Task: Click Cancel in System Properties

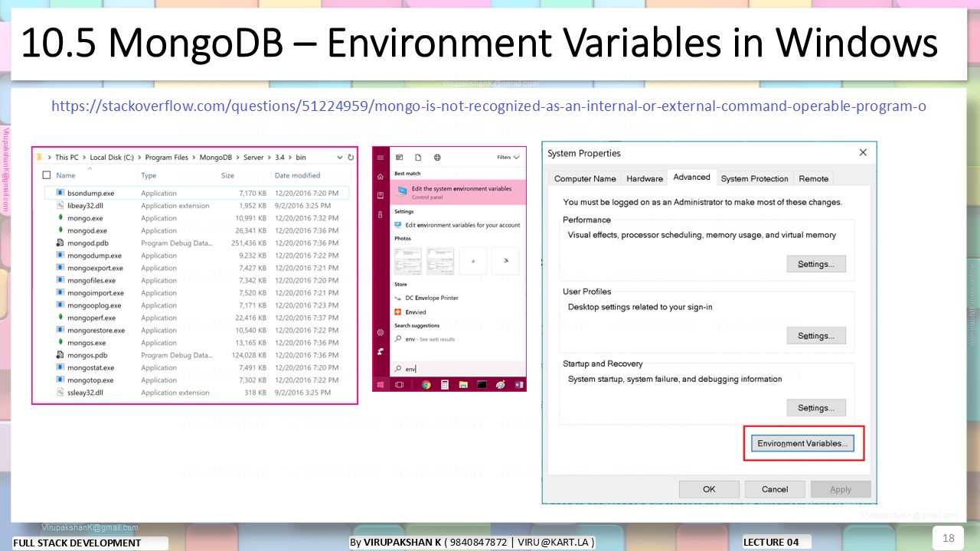Action: [x=775, y=489]
